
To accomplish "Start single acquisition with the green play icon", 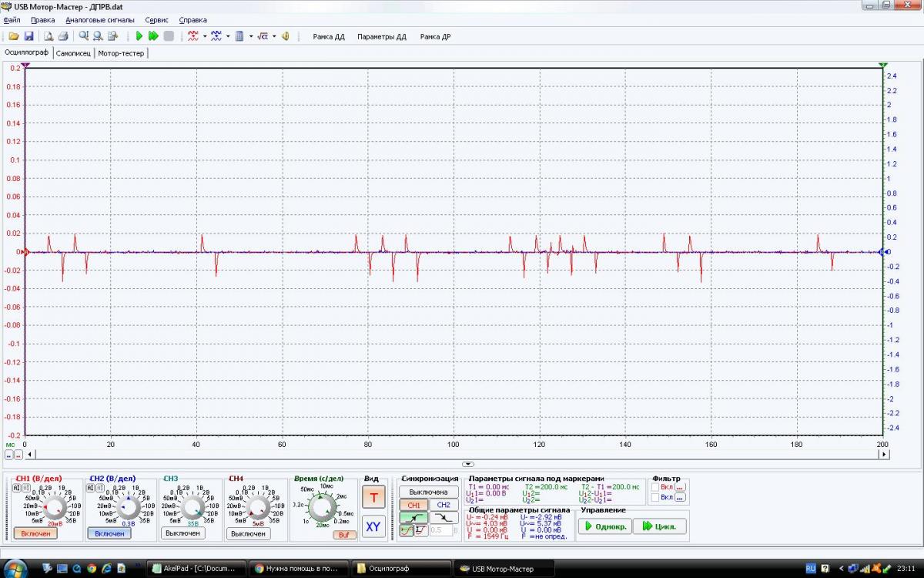I will tap(139, 36).
